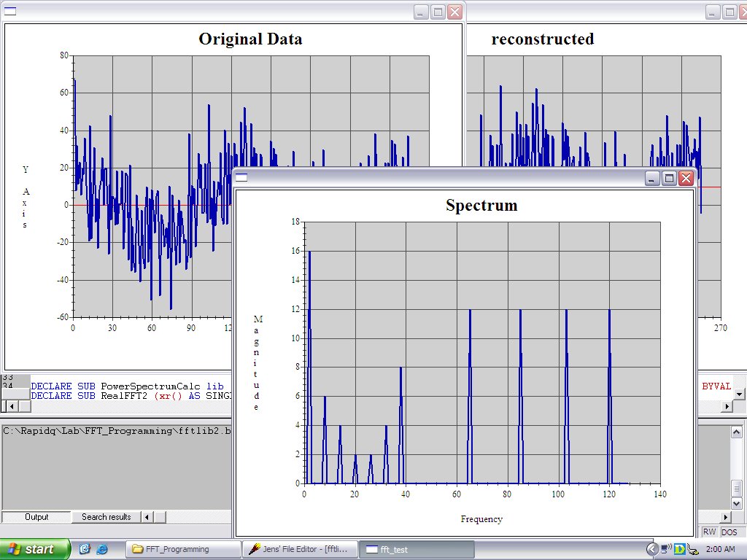
Task: Click the Original Data window's system icon
Action: 10,12
